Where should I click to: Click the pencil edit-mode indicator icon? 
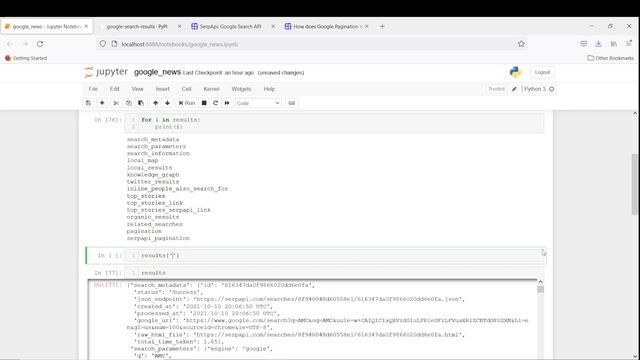click(x=514, y=89)
